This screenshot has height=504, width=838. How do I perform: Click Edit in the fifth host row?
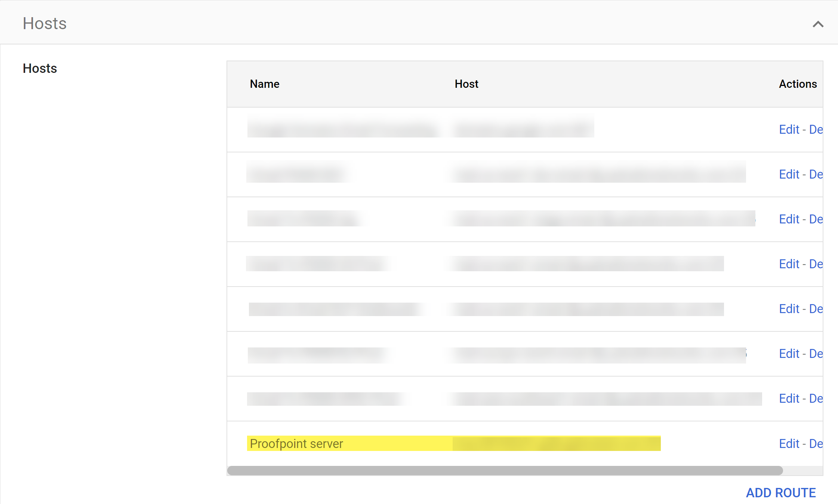(789, 309)
